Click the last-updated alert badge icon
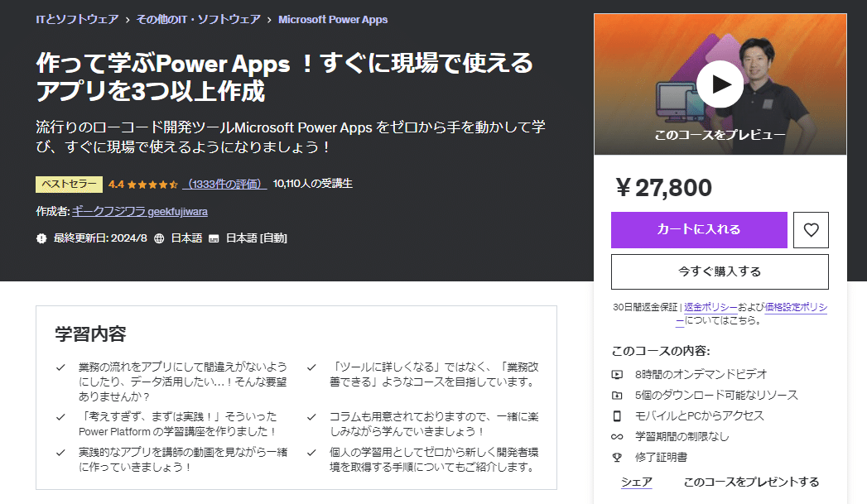The width and height of the screenshot is (867, 504). (41, 238)
